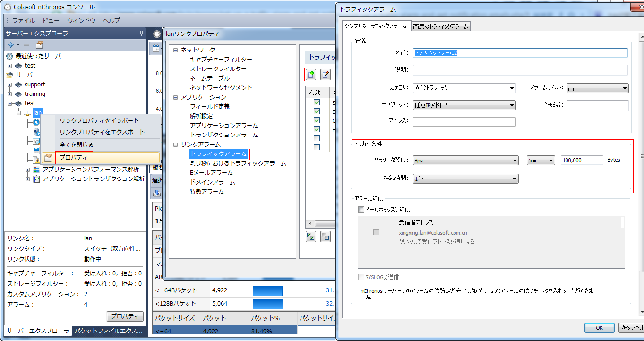Open the ファイル menu

click(x=23, y=20)
